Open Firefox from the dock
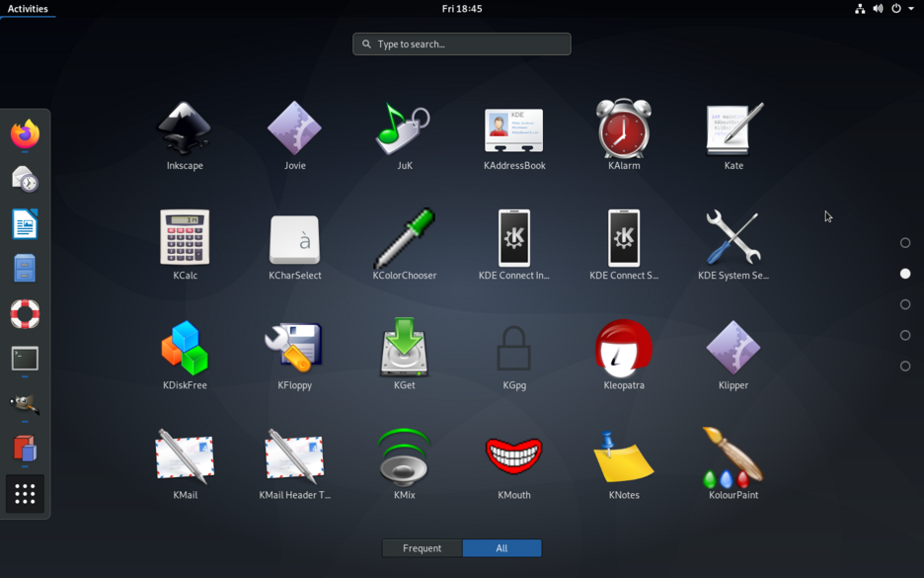The width and height of the screenshot is (924, 578). [25, 134]
